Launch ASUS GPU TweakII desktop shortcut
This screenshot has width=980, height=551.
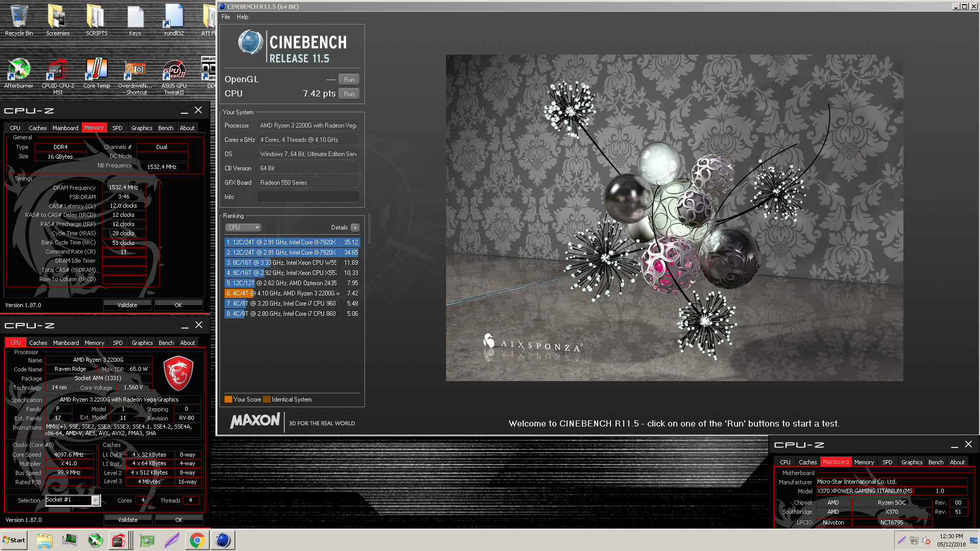[x=174, y=77]
